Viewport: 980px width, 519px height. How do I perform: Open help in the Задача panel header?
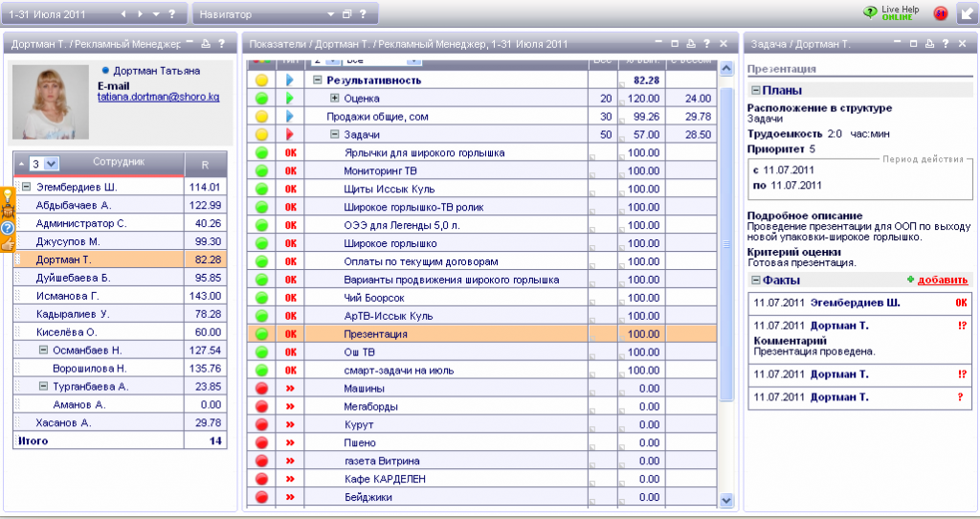pos(946,44)
